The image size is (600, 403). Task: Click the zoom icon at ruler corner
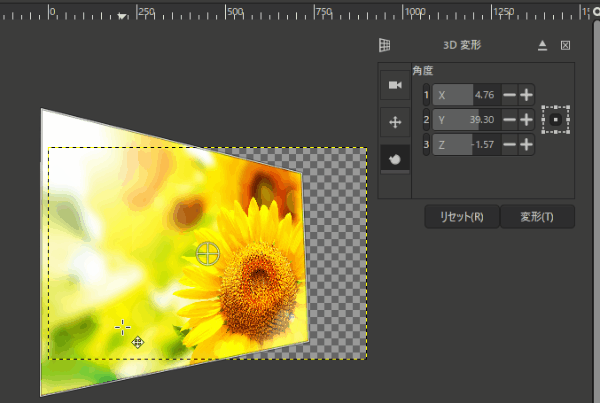point(596,12)
